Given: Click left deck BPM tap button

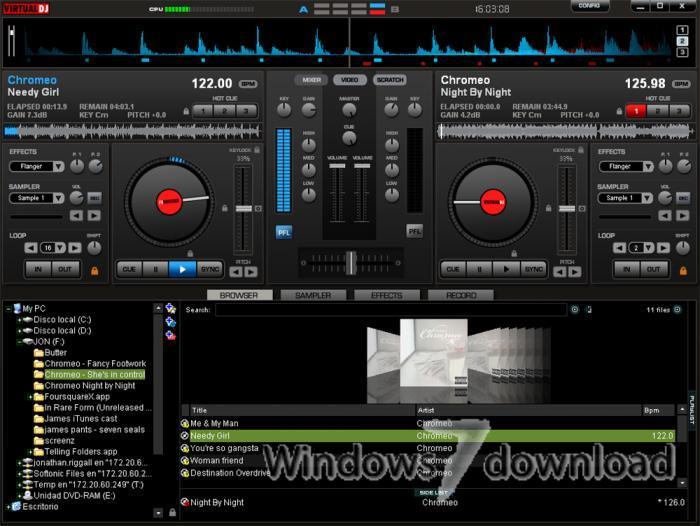Looking at the screenshot, I should click(x=248, y=84).
